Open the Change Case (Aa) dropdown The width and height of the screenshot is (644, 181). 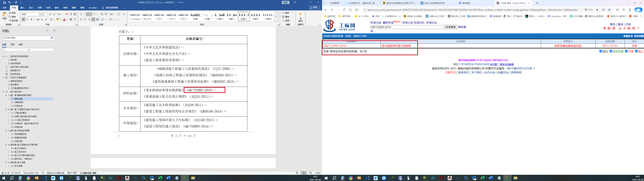click(60, 14)
